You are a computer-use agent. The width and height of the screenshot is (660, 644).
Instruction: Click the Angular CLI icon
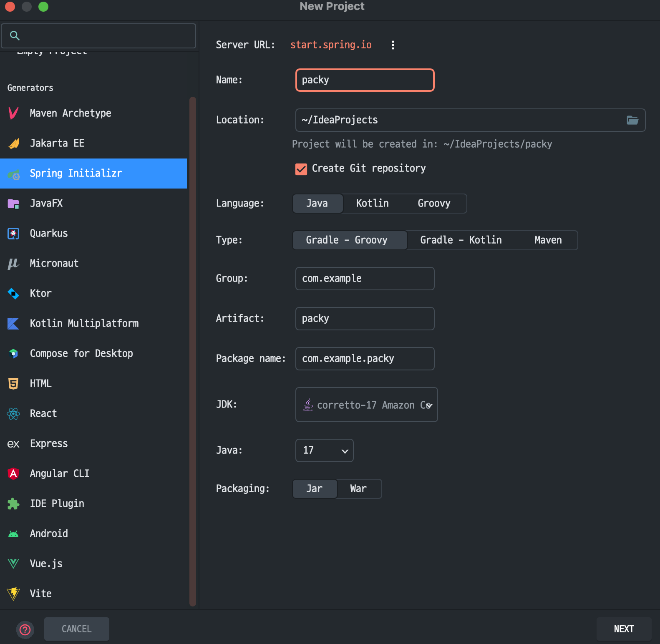pos(13,473)
